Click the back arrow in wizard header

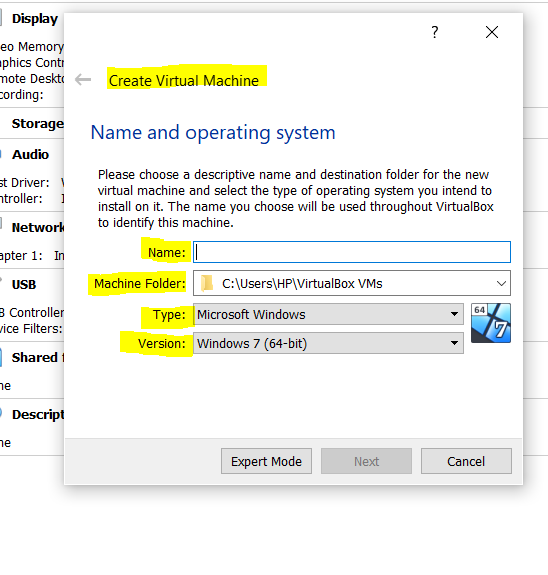[x=83, y=79]
